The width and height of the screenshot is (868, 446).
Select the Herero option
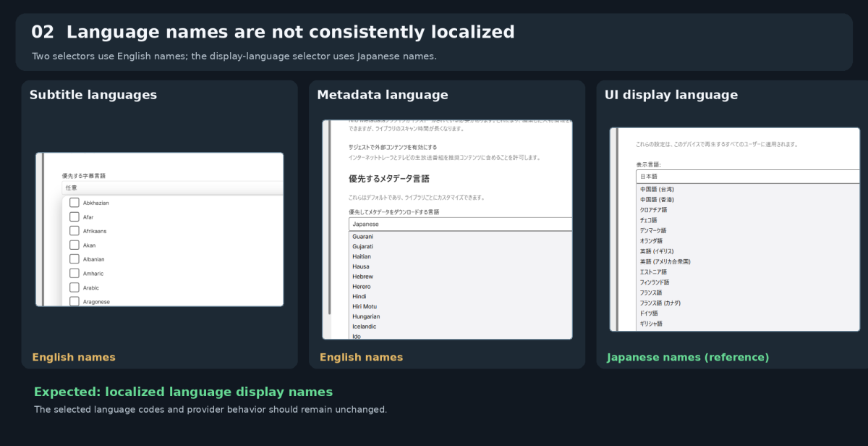(x=460, y=287)
